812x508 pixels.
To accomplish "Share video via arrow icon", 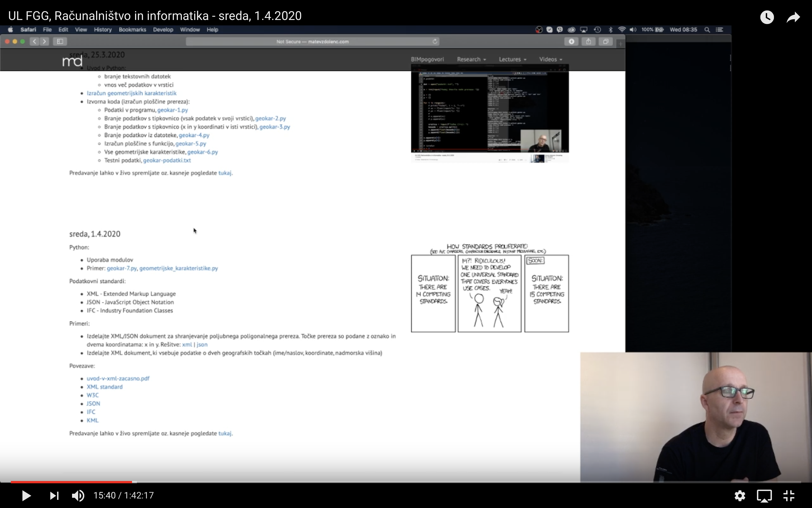I will point(794,17).
